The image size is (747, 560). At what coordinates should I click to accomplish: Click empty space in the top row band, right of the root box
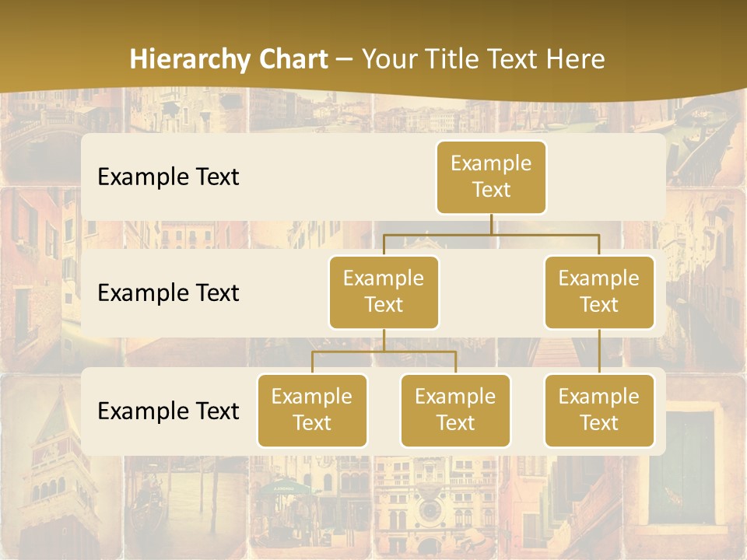607,177
